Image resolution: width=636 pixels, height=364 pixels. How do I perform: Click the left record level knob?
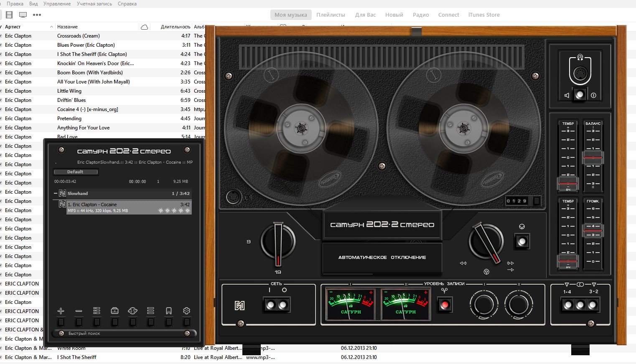tap(484, 305)
